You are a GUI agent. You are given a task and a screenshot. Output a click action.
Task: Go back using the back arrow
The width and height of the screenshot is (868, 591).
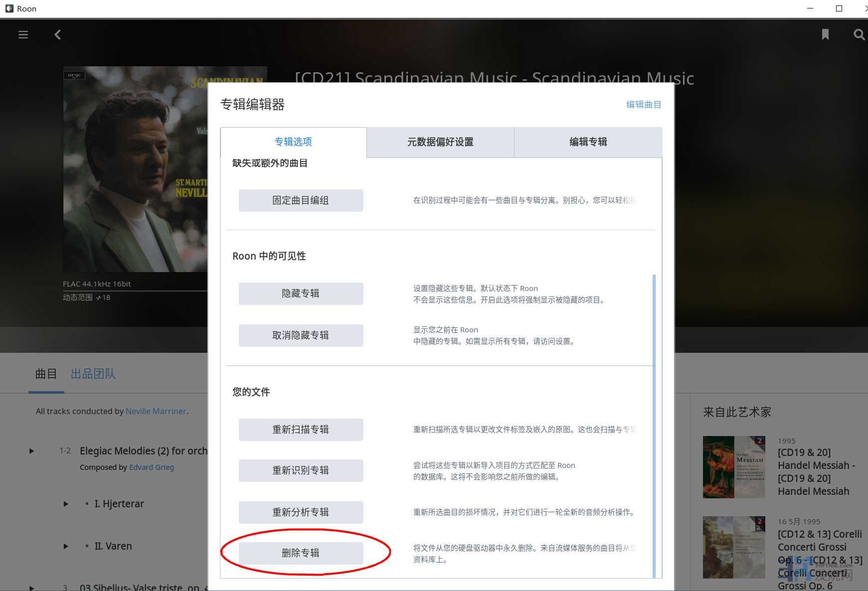pos(58,35)
